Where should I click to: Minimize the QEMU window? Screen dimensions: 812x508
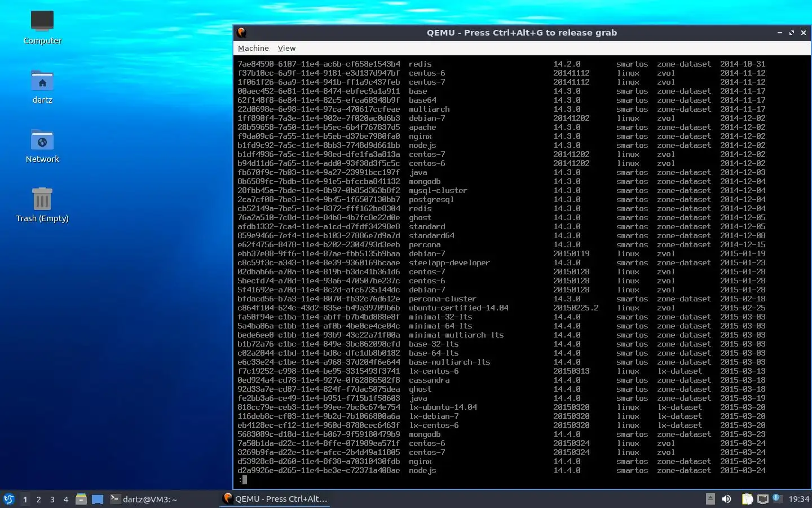click(780, 33)
